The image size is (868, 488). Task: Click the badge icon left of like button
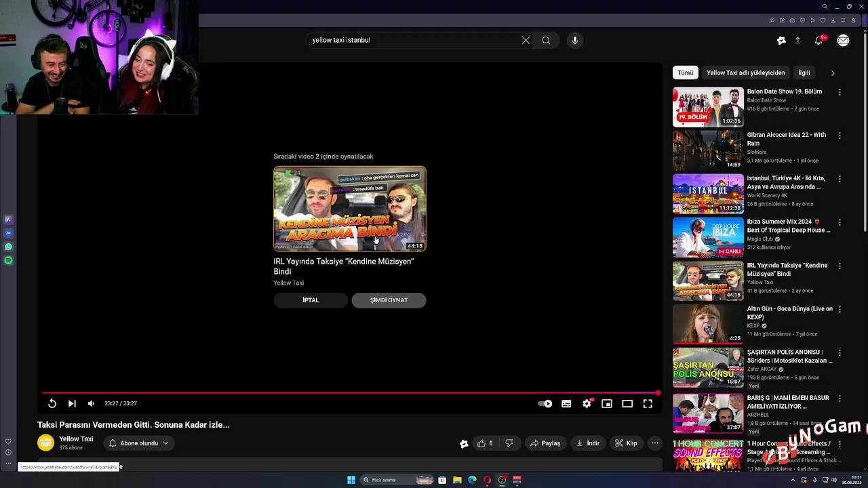click(464, 444)
